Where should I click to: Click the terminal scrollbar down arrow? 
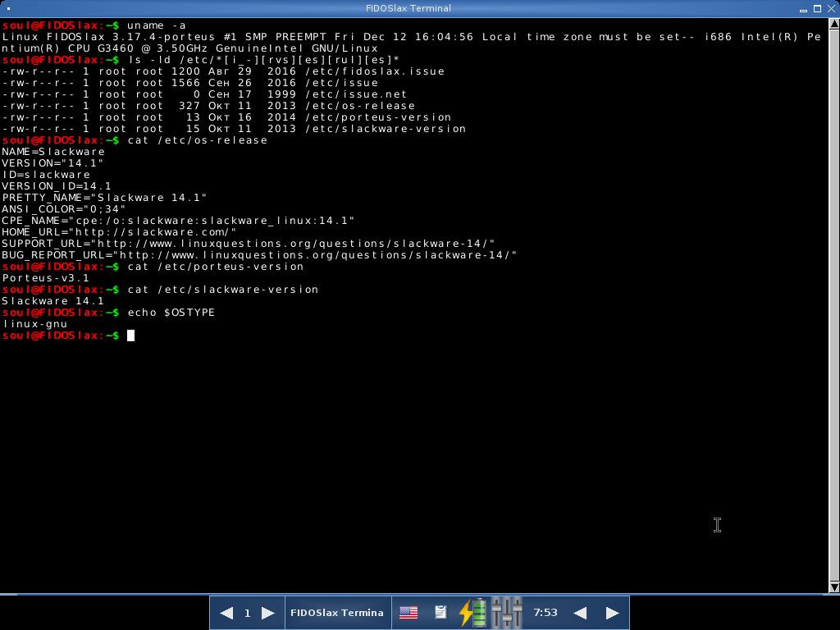click(x=834, y=587)
